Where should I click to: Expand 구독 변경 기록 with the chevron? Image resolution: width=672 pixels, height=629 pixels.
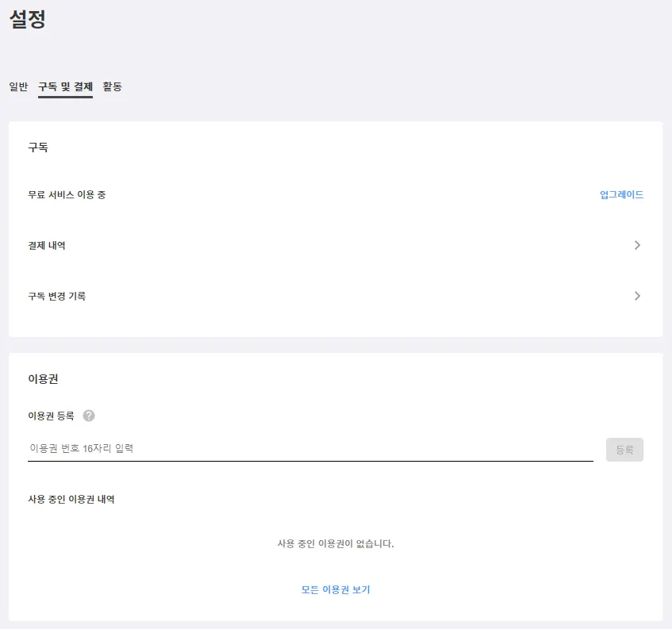pyautogui.click(x=637, y=296)
